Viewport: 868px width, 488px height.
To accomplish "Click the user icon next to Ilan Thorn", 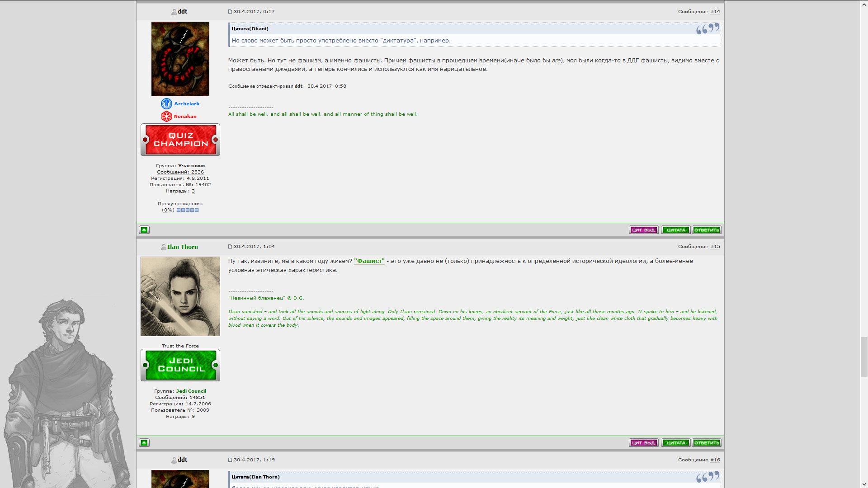I will 163,247.
